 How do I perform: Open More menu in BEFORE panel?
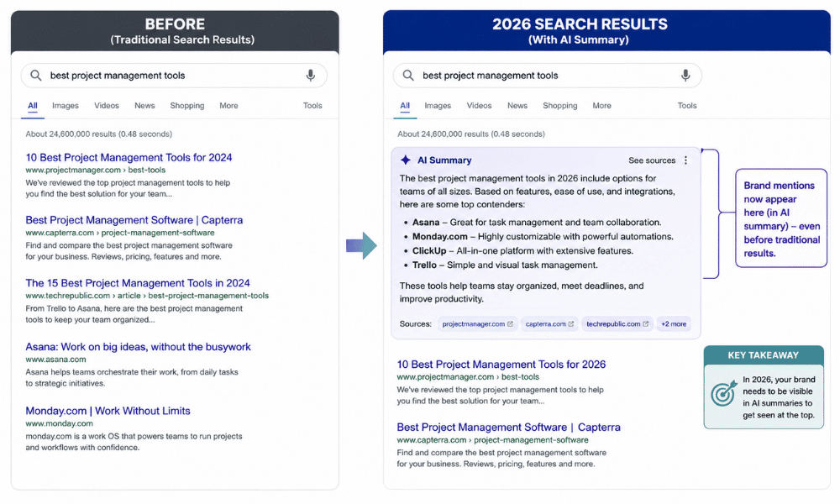point(228,106)
